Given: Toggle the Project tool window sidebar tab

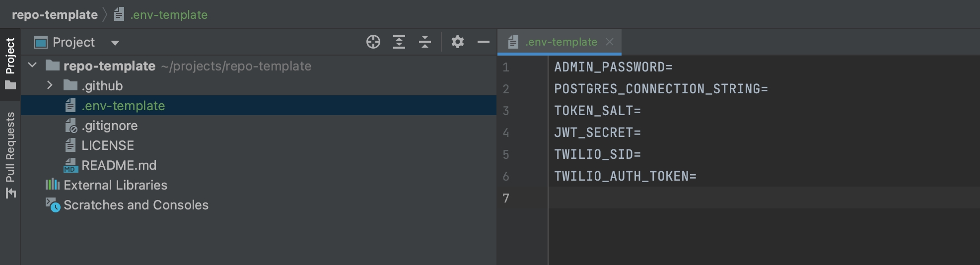Looking at the screenshot, I should tap(10, 64).
